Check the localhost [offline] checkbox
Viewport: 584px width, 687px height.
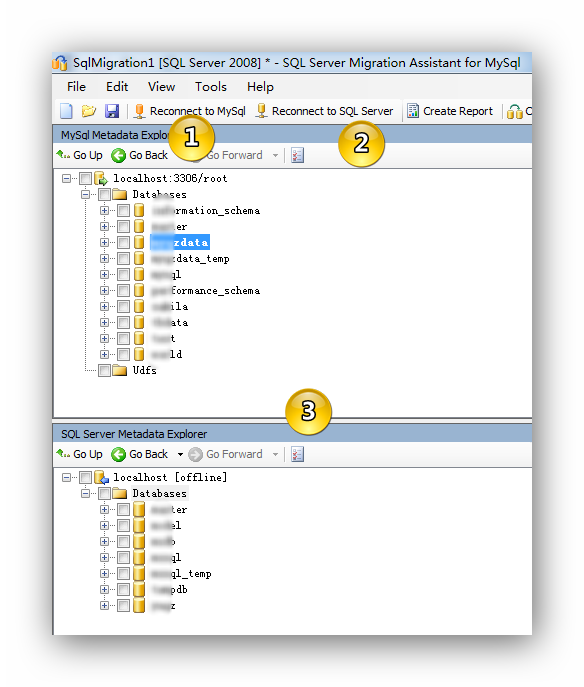pyautogui.click(x=85, y=478)
